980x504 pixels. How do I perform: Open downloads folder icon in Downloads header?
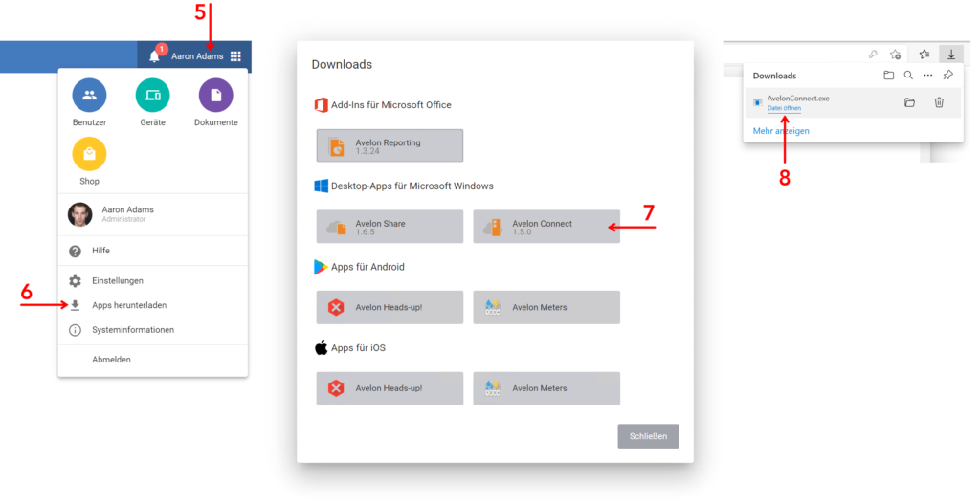888,76
